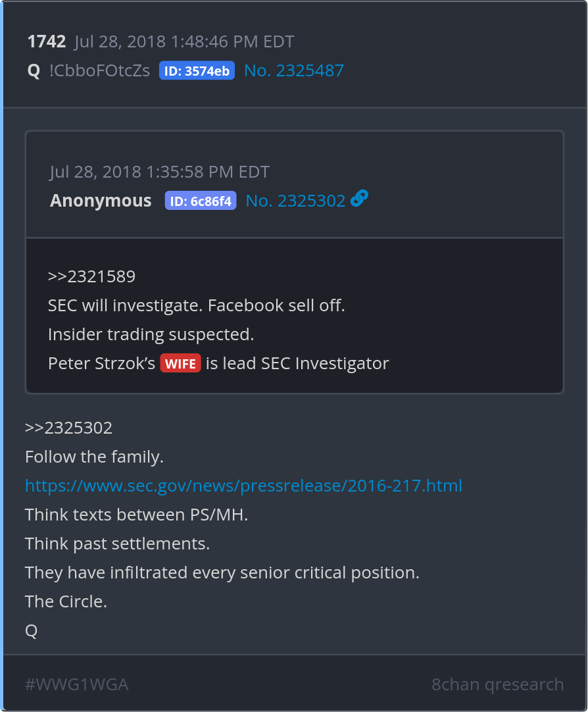
Task: Open the sec.gov press release link
Action: (243, 486)
